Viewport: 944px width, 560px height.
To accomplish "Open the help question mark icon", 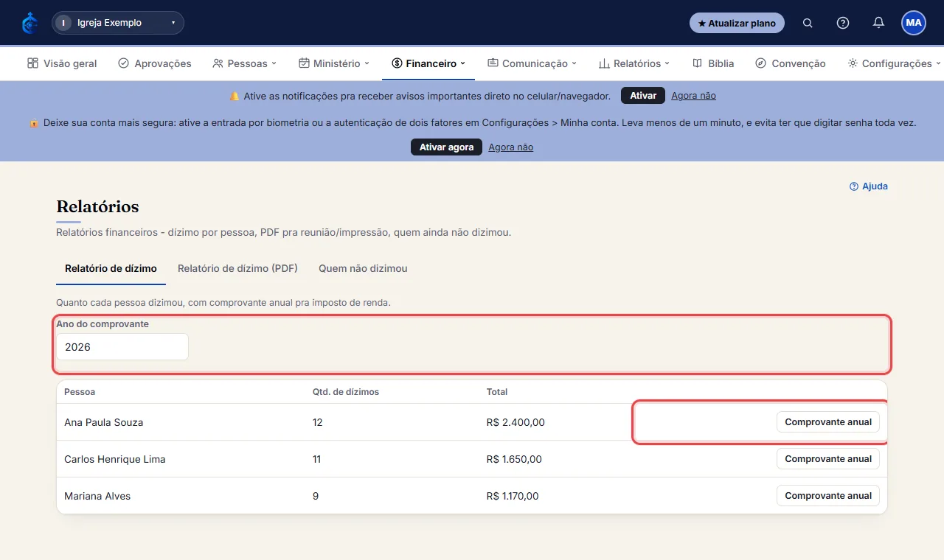I will point(843,23).
